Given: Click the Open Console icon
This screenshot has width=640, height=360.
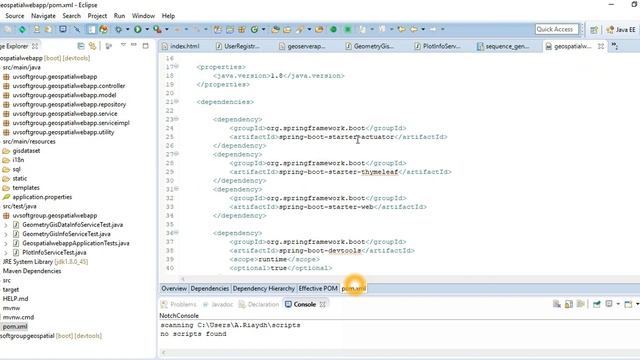Looking at the screenshot, I should 628,304.
